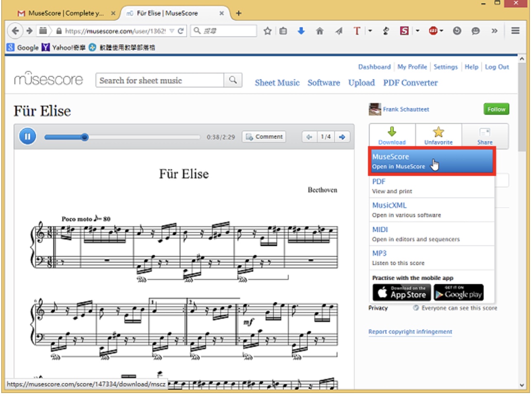Screen dimensions: 532x398
Task: Go to next score page arrow
Action: pyautogui.click(x=342, y=137)
